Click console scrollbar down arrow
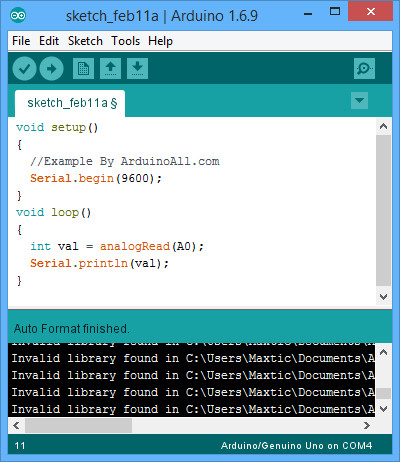Viewport: 400px width, 462px height. [x=383, y=409]
